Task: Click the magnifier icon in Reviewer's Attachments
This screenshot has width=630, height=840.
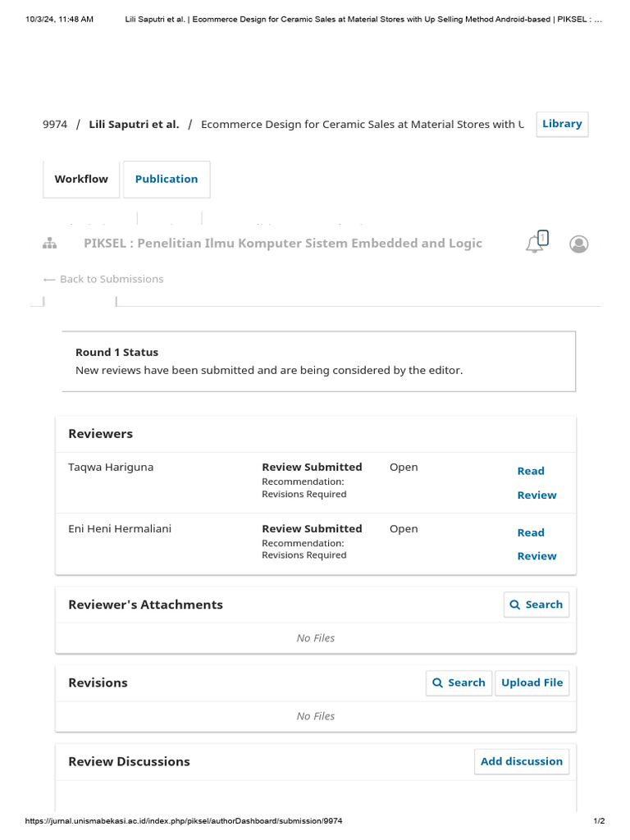Action: (x=515, y=605)
